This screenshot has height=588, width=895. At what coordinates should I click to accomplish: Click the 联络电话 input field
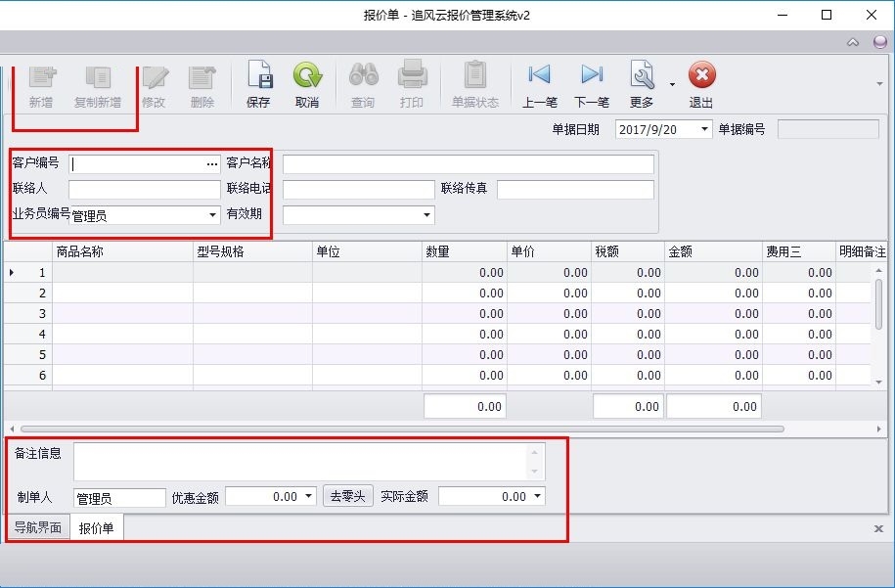358,189
